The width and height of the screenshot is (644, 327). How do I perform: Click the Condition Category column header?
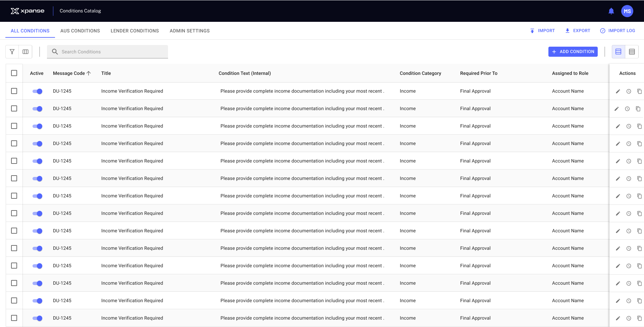tap(420, 73)
